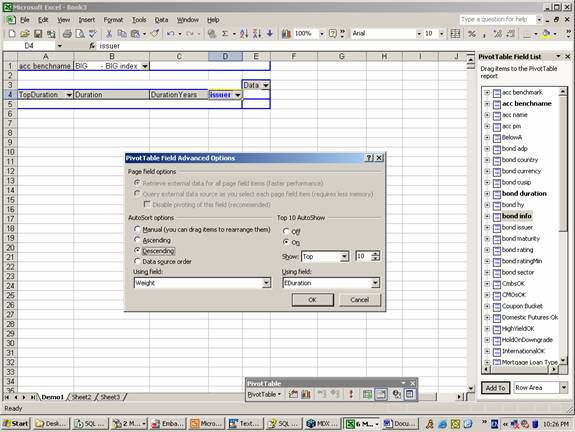Image resolution: width=575 pixels, height=432 pixels.
Task: Select bond info in field list
Action: [x=517, y=216]
